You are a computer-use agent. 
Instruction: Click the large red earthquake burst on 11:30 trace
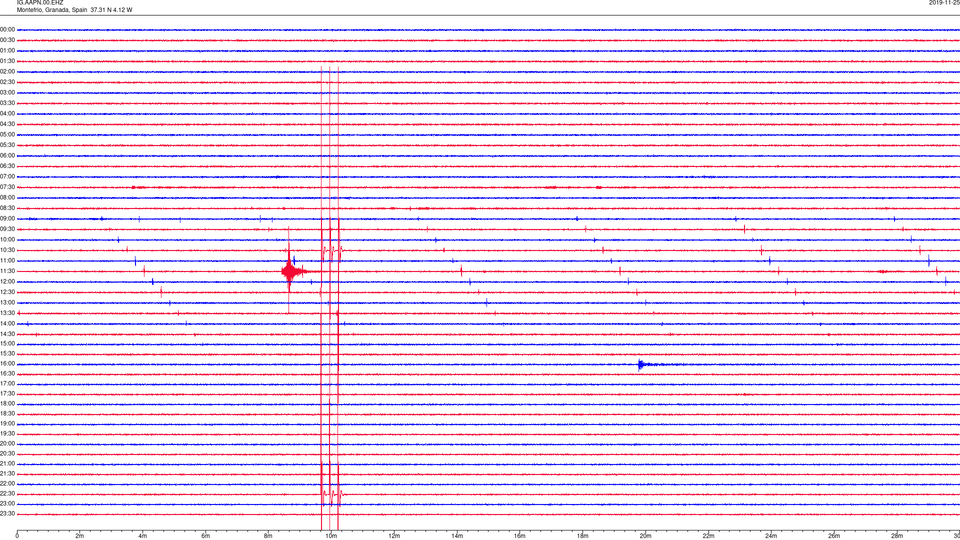(x=291, y=271)
